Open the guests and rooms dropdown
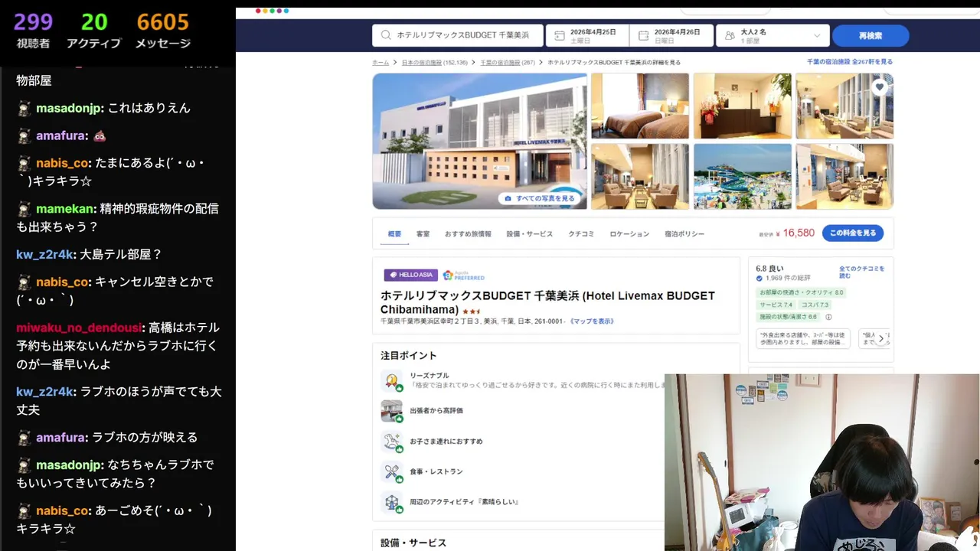This screenshot has width=980, height=551. point(773,35)
